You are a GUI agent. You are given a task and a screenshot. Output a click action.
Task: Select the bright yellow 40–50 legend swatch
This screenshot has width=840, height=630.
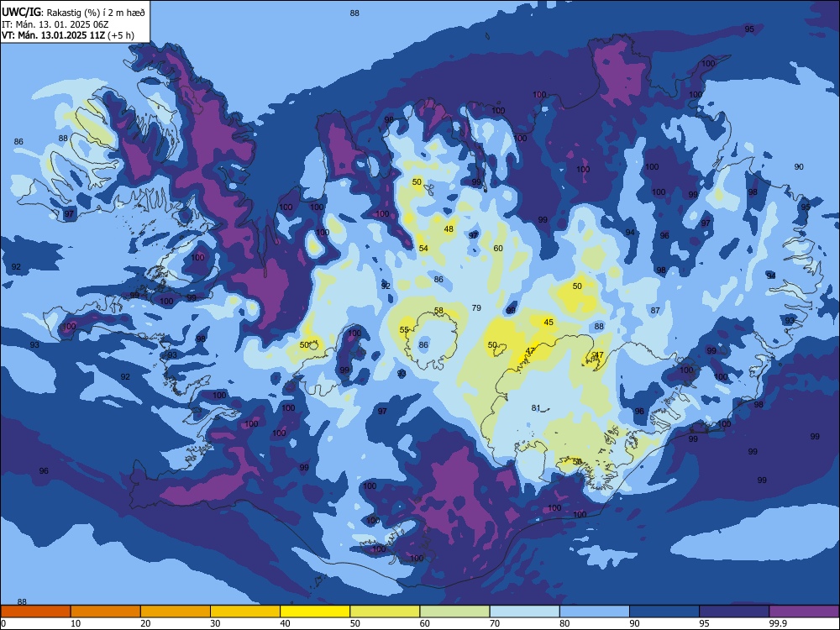tap(315, 612)
